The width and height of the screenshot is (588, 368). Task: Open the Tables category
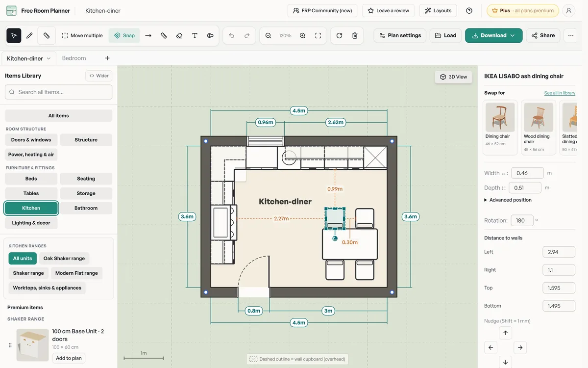click(x=31, y=193)
